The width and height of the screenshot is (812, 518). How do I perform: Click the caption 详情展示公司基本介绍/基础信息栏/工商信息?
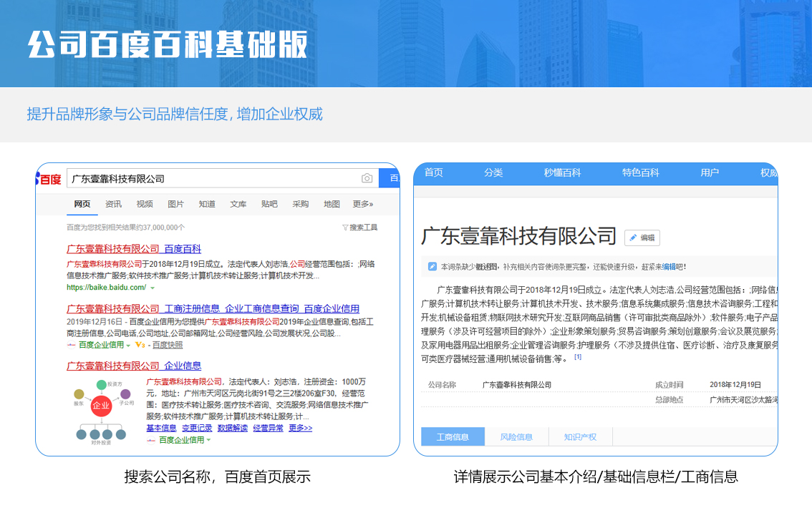596,476
